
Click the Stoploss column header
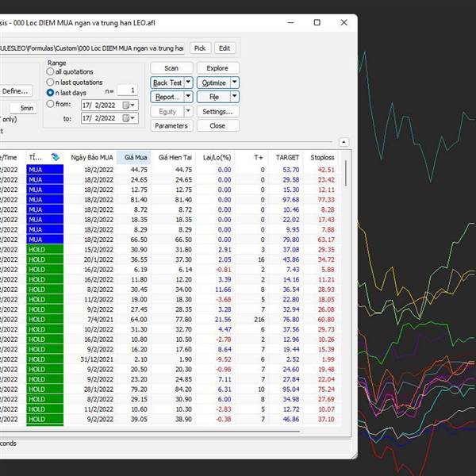tap(322, 157)
